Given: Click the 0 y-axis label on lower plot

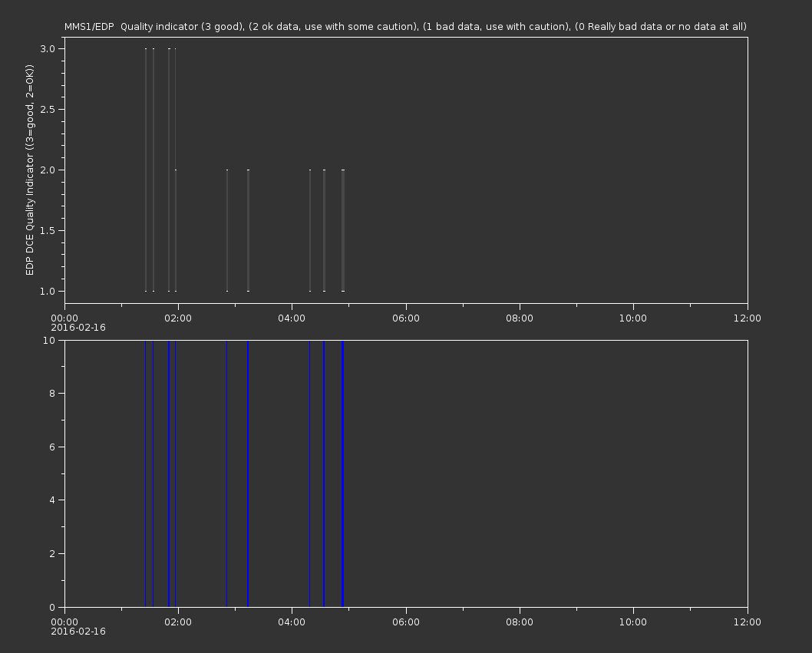Looking at the screenshot, I should (52, 607).
